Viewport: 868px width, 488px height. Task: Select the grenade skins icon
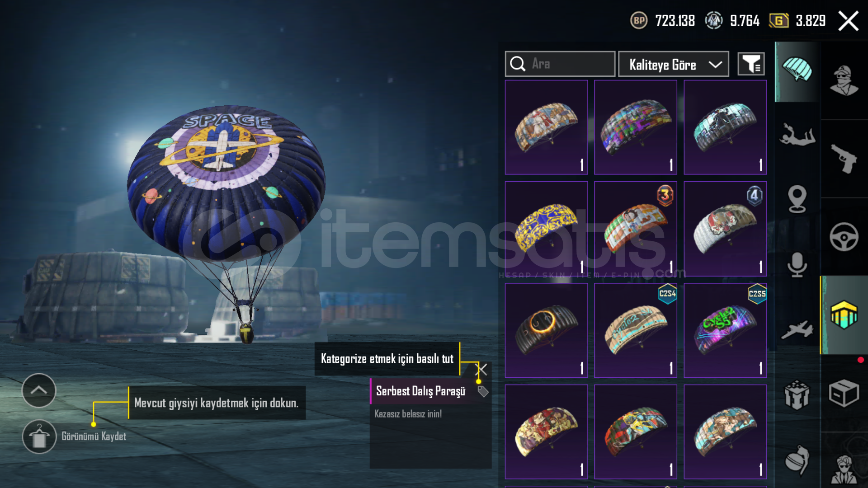tap(797, 460)
